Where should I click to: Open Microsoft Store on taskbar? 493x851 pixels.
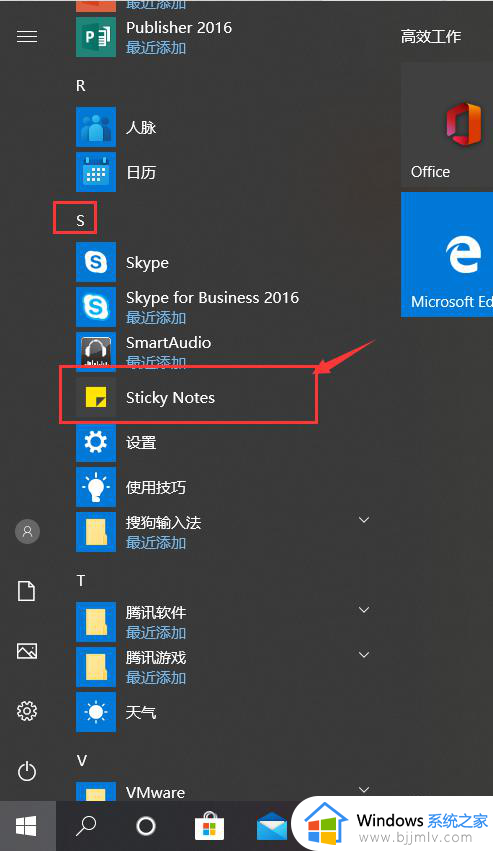(210, 826)
